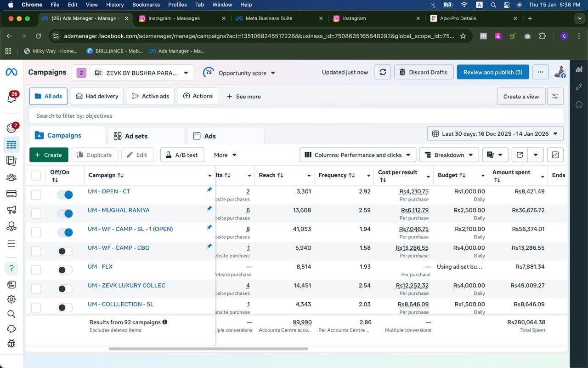Open Columns: Performance and clicks dropdown
Image resolution: width=588 pixels, height=368 pixels.
click(358, 155)
